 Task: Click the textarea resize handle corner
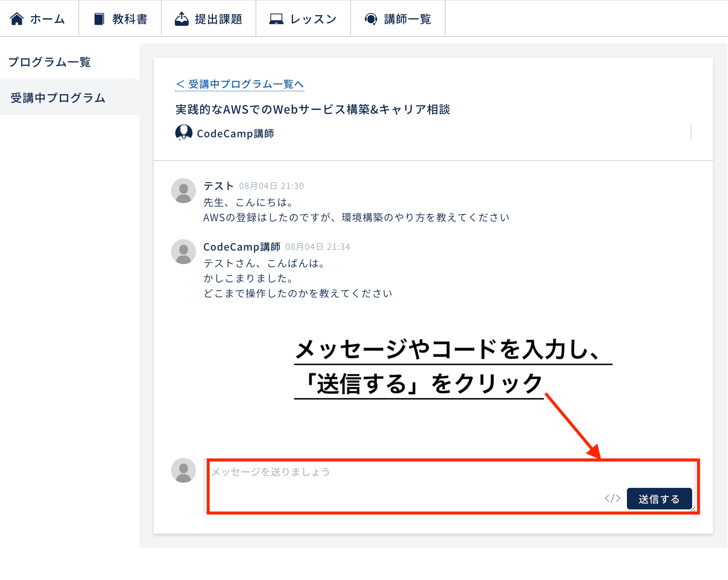(x=693, y=509)
